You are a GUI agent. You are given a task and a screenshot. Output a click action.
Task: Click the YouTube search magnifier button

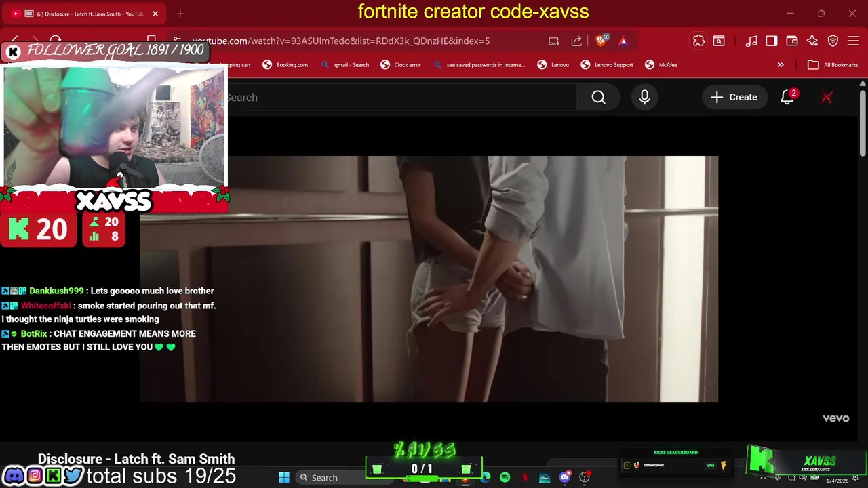pyautogui.click(x=598, y=98)
